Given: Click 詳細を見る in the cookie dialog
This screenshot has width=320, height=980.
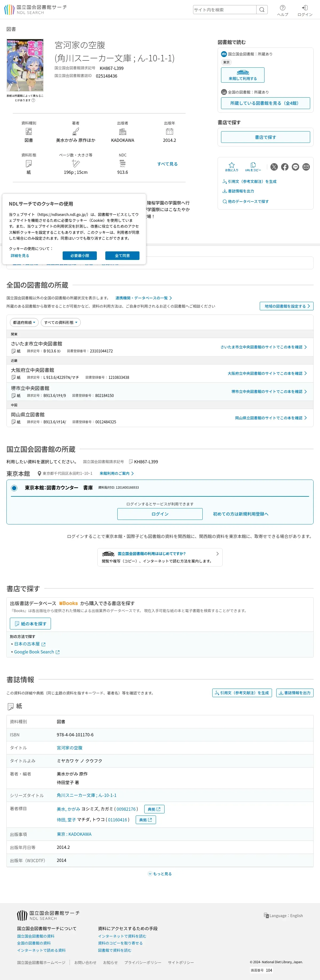Looking at the screenshot, I should click(20, 256).
